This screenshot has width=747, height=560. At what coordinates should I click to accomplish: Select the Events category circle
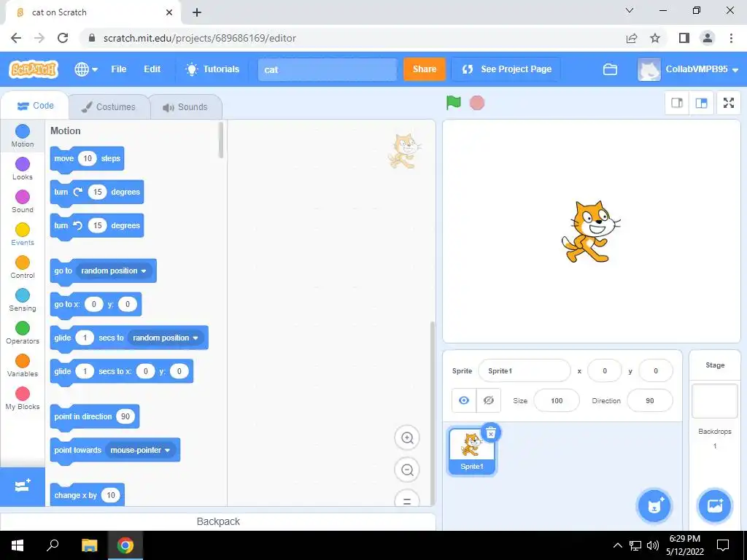[23, 230]
